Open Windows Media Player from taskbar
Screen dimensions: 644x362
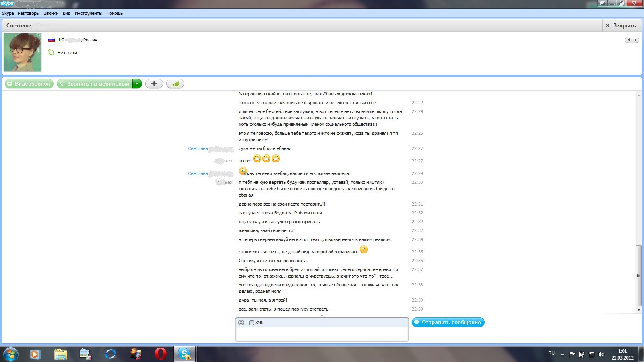pyautogui.click(x=35, y=354)
